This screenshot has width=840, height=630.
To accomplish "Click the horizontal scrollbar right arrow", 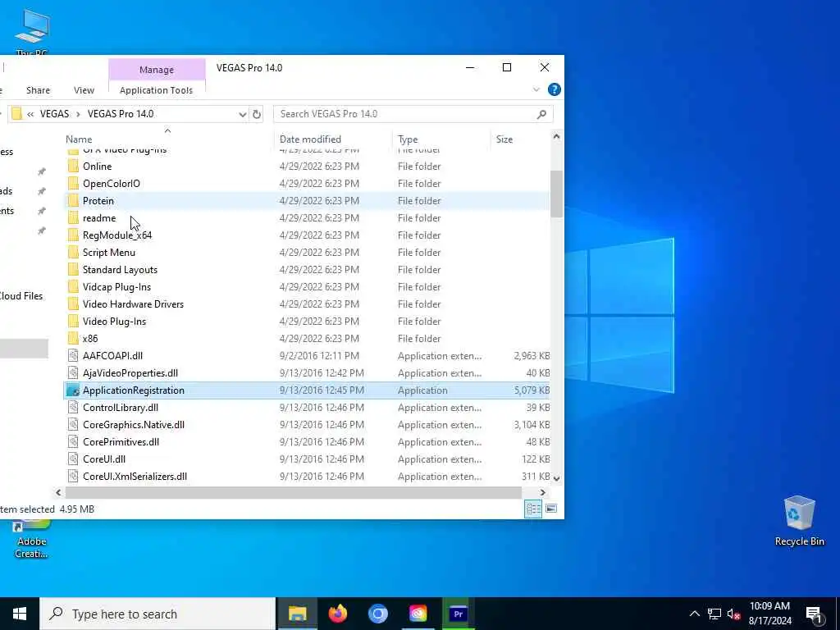I will [543, 492].
